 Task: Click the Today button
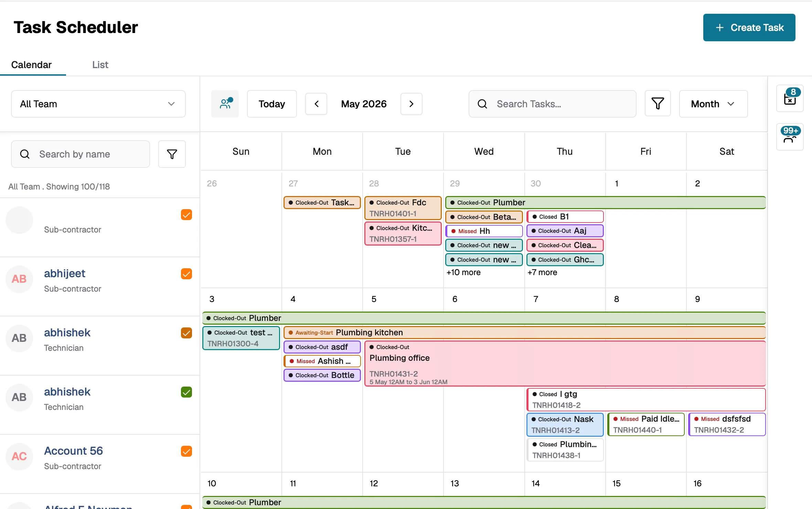tap(272, 104)
